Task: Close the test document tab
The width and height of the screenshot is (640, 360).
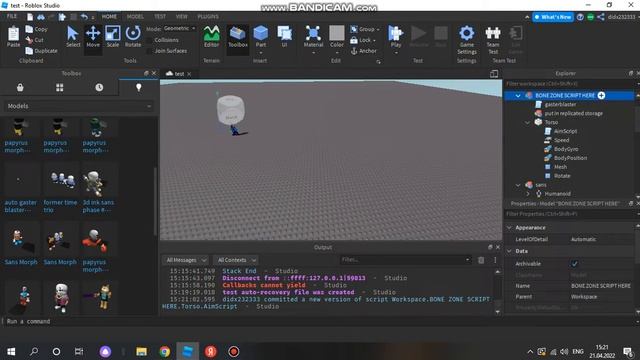Action: (x=189, y=74)
